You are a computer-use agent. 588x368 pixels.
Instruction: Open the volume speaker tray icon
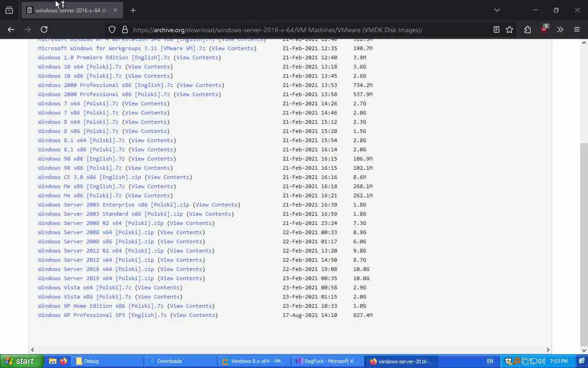[x=542, y=361]
